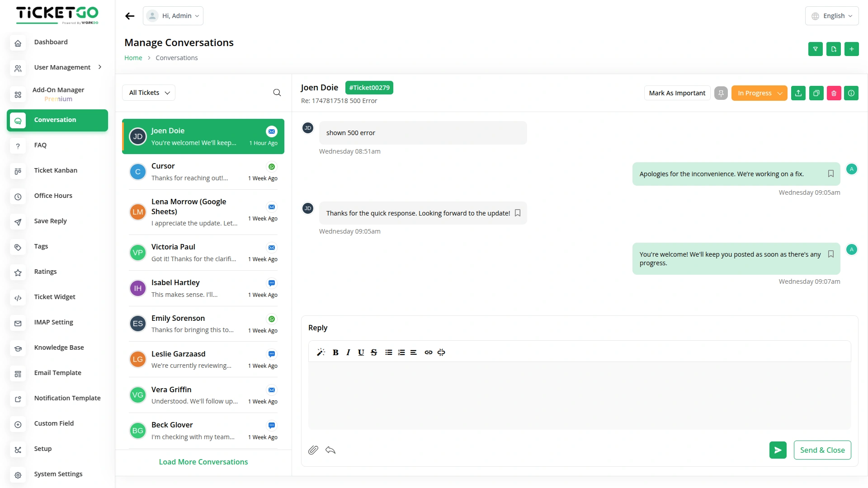Open the Ticket Kanban section
868x488 pixels.
[x=56, y=170]
